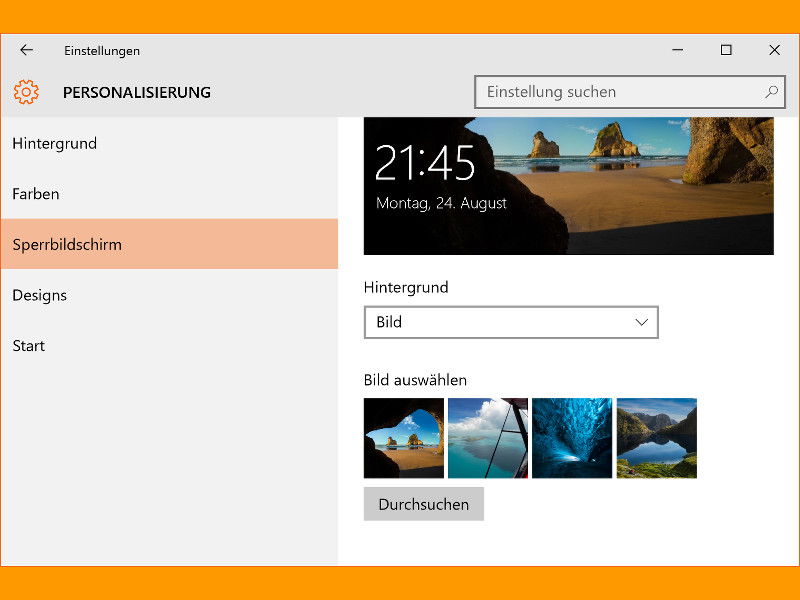Click the PERSONALISIERUNG heading

tap(137, 92)
